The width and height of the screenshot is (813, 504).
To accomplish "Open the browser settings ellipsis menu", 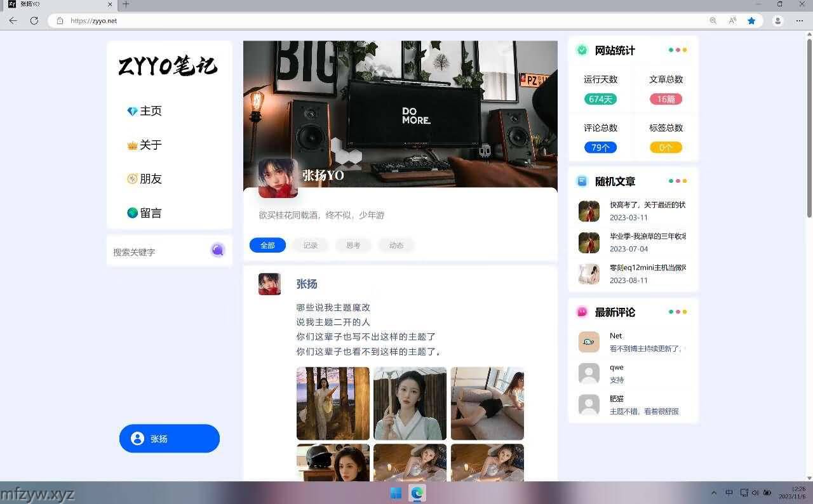I will [x=800, y=21].
